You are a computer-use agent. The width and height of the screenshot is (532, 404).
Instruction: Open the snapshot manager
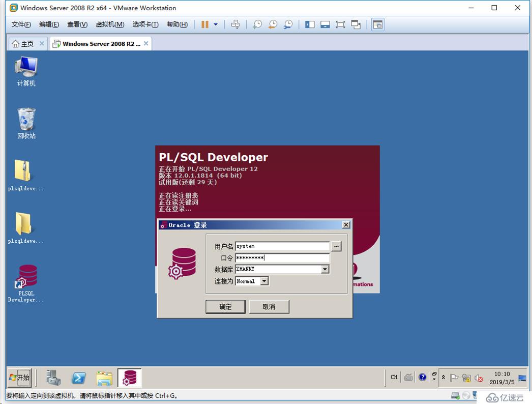point(288,24)
